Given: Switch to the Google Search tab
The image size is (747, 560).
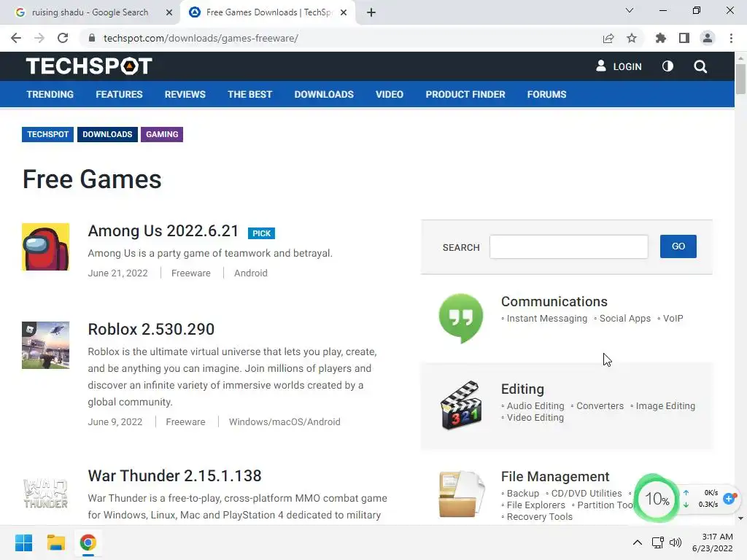Looking at the screenshot, I should pyautogui.click(x=90, y=12).
